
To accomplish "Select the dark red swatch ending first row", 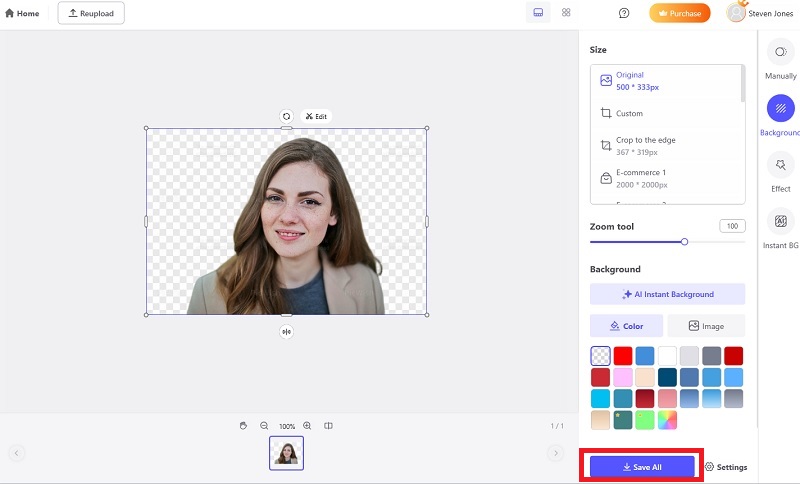I will click(733, 356).
